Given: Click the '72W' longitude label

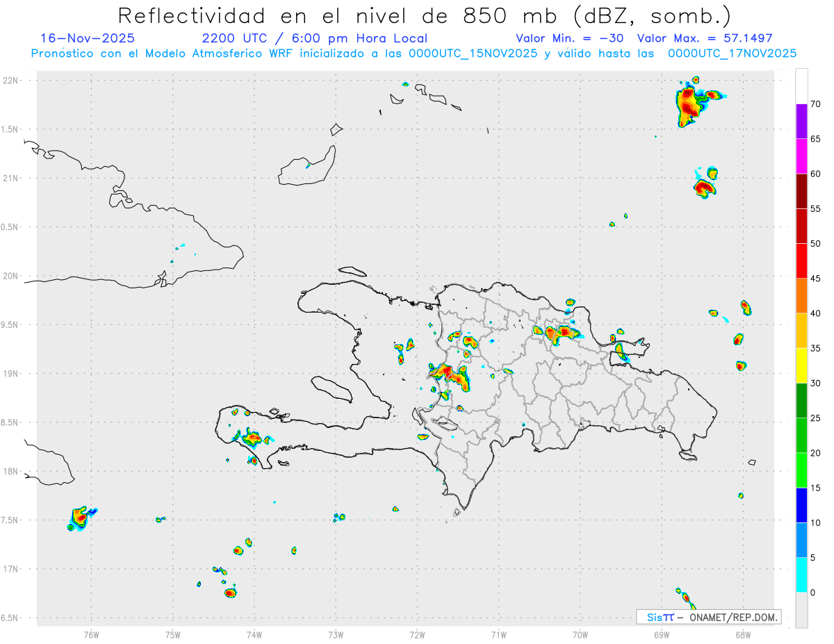Looking at the screenshot, I should pyautogui.click(x=418, y=634).
